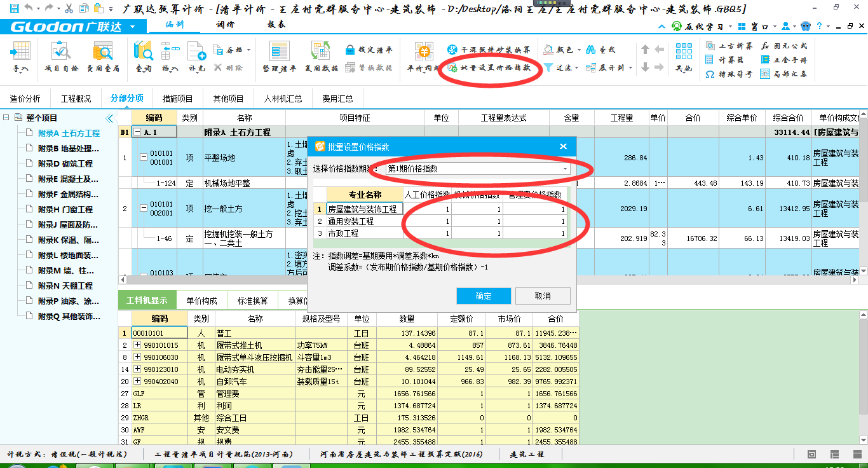The height and width of the screenshot is (468, 868).
Task: Open 选择价格指数期数 combo box
Action: [478, 169]
